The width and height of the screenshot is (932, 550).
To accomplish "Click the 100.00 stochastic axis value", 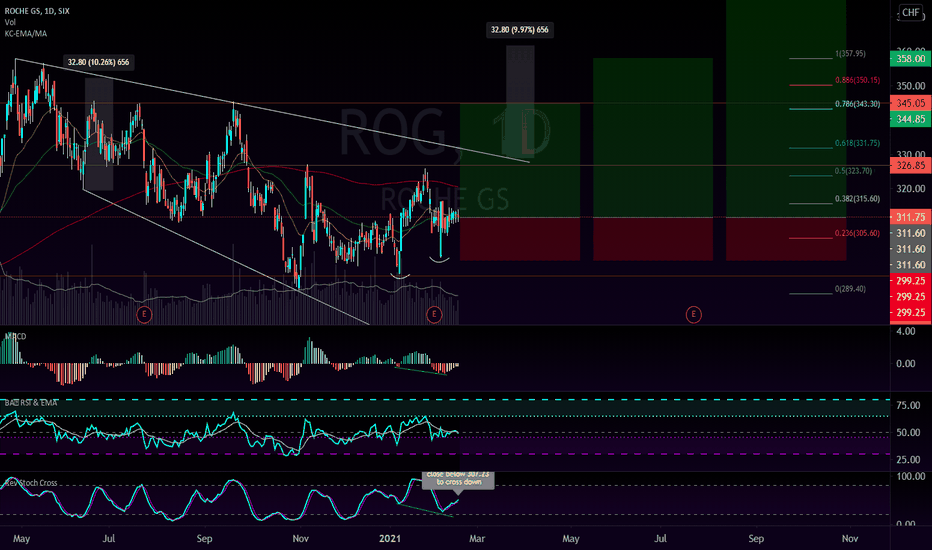I will pos(911,476).
